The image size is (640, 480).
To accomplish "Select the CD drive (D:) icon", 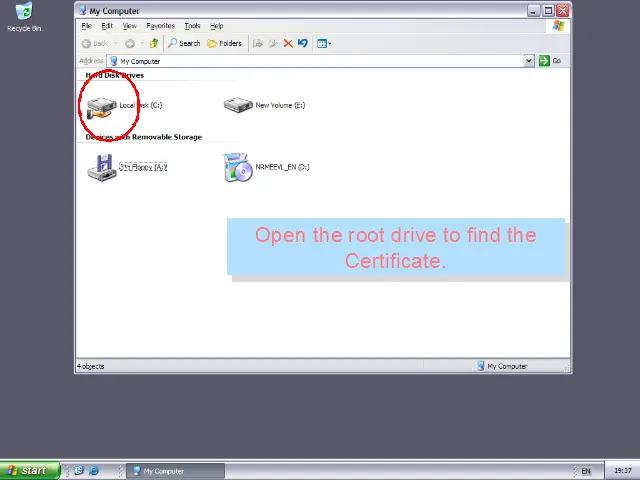I will pyautogui.click(x=238, y=167).
